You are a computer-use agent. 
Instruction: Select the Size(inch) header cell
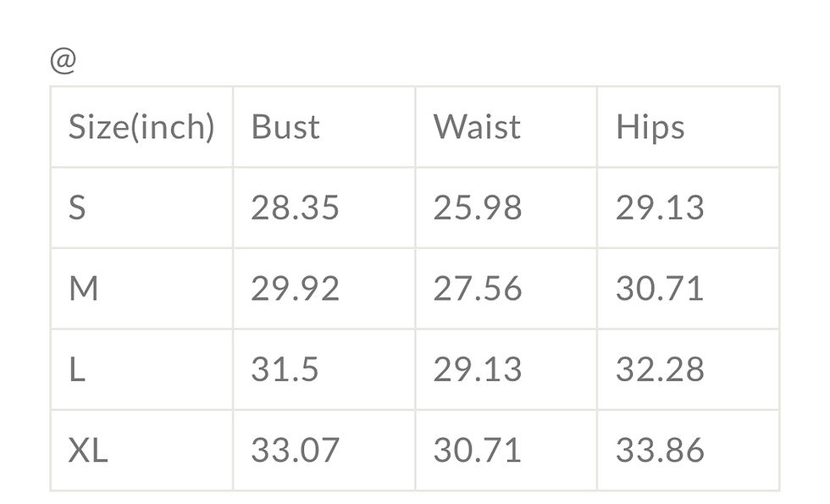(x=141, y=127)
